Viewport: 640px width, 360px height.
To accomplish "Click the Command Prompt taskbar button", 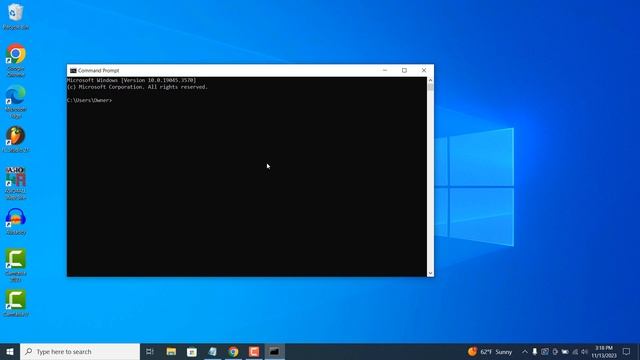I will pos(274,351).
